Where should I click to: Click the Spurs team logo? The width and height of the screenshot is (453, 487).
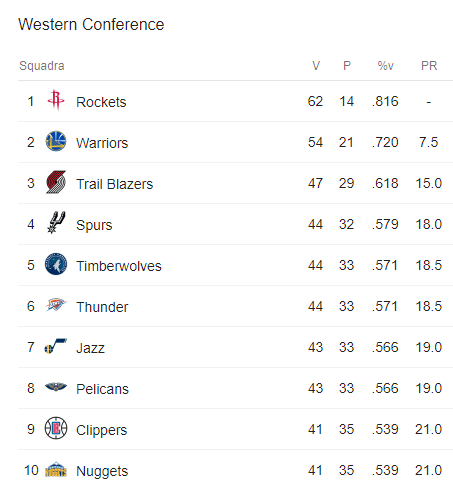coord(56,223)
